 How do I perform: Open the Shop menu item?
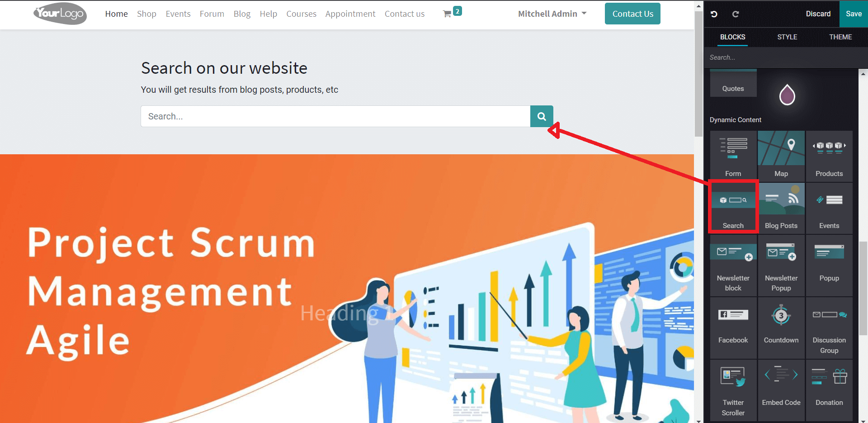146,14
